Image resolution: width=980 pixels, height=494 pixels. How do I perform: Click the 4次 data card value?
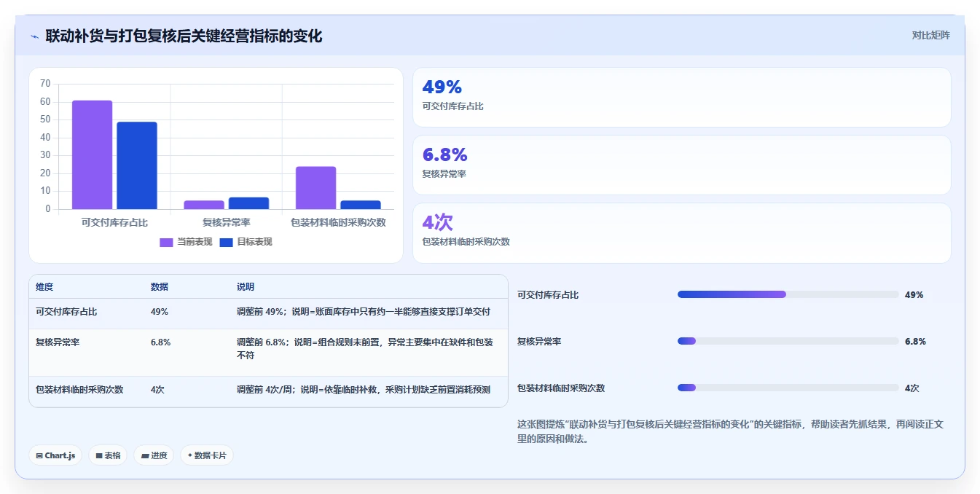[437, 223]
